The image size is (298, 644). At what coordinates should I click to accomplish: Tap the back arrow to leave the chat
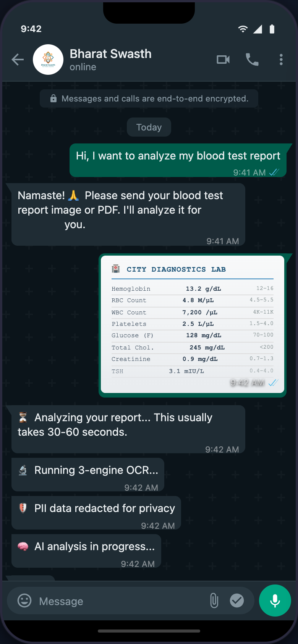click(x=18, y=60)
